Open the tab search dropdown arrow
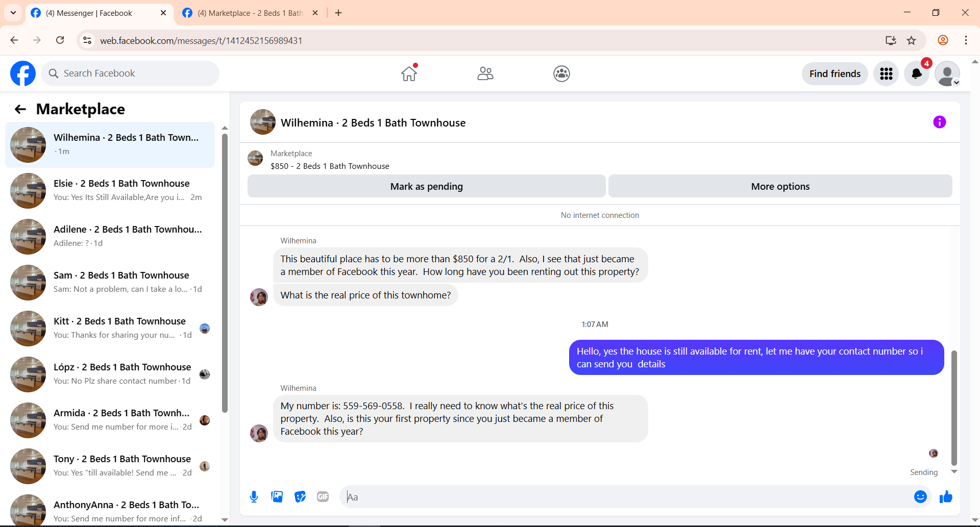Image resolution: width=980 pixels, height=527 pixels. point(13,13)
